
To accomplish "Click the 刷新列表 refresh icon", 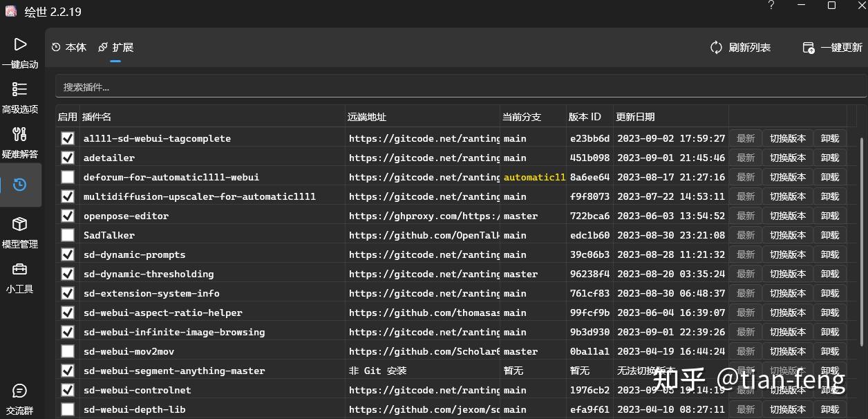I will pyautogui.click(x=717, y=48).
